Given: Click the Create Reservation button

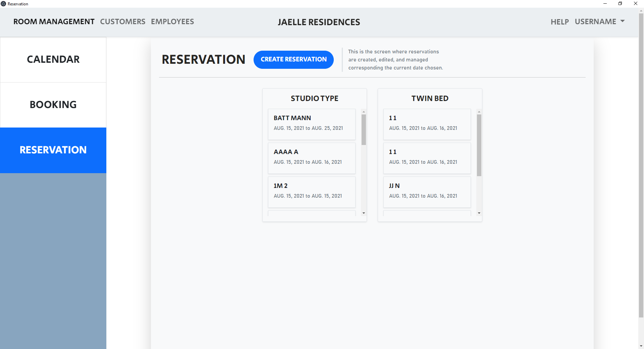Looking at the screenshot, I should (293, 59).
